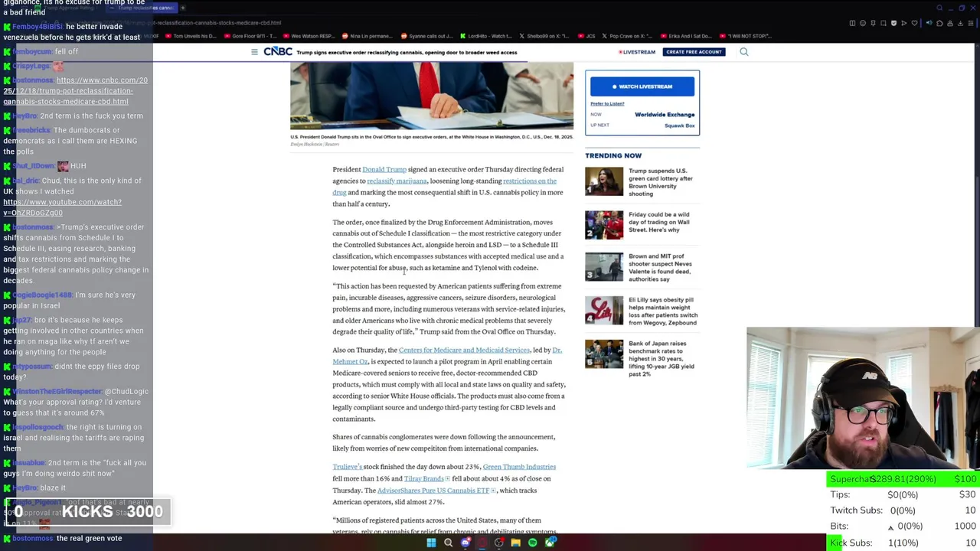This screenshot has width=980, height=551.
Task: Open Spotify from the taskbar
Action: (533, 543)
